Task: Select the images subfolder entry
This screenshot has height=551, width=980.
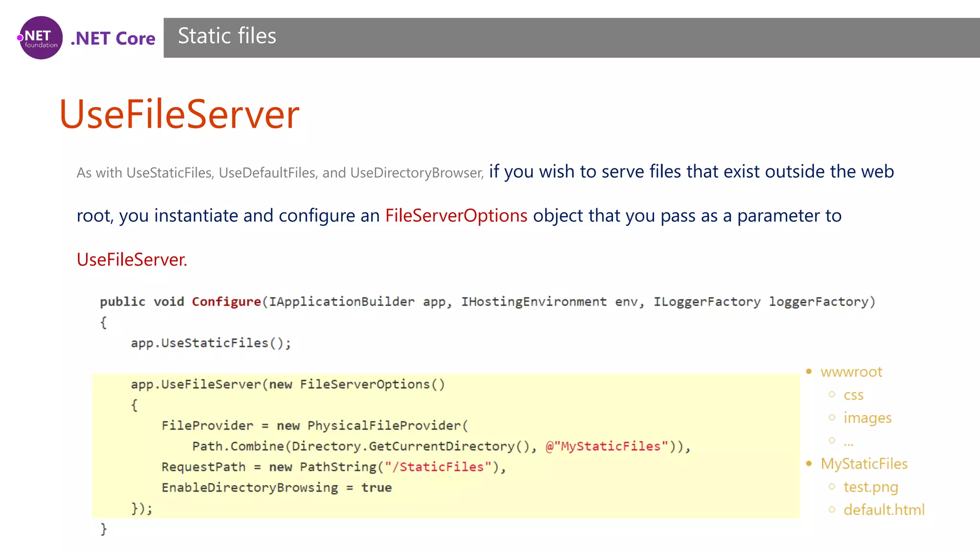Action: tap(867, 418)
